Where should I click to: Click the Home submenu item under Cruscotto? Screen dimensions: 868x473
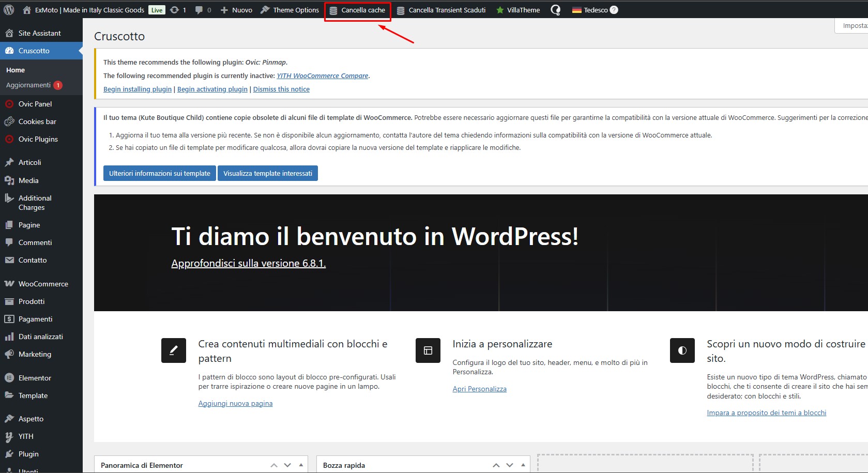[16, 70]
